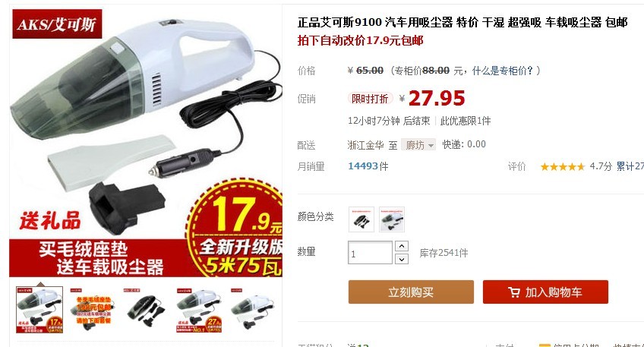Select the white vacuum color option
This screenshot has height=347, width=644.
pyautogui.click(x=391, y=219)
